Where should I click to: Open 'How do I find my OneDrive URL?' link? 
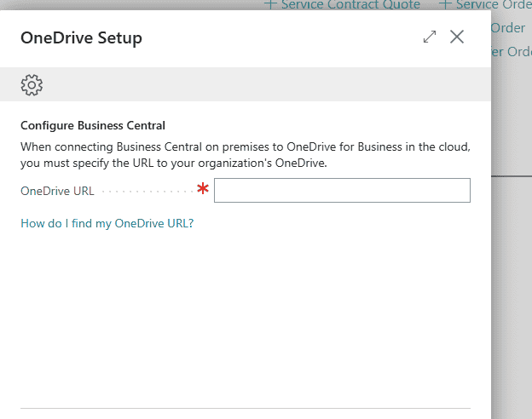point(107,223)
